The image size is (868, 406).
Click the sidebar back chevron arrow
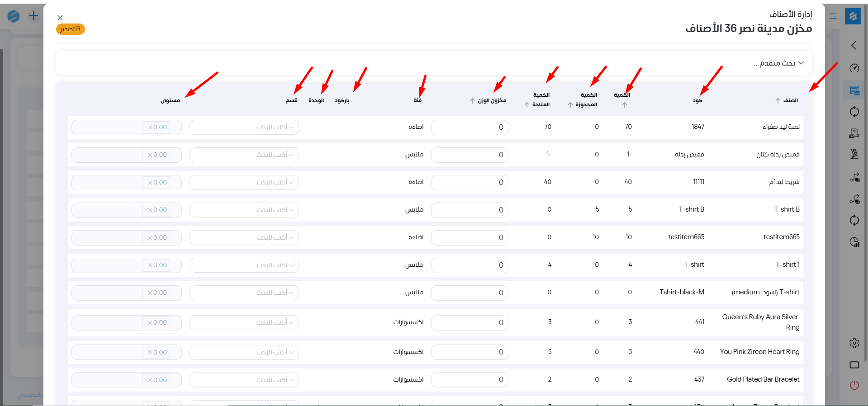854,46
